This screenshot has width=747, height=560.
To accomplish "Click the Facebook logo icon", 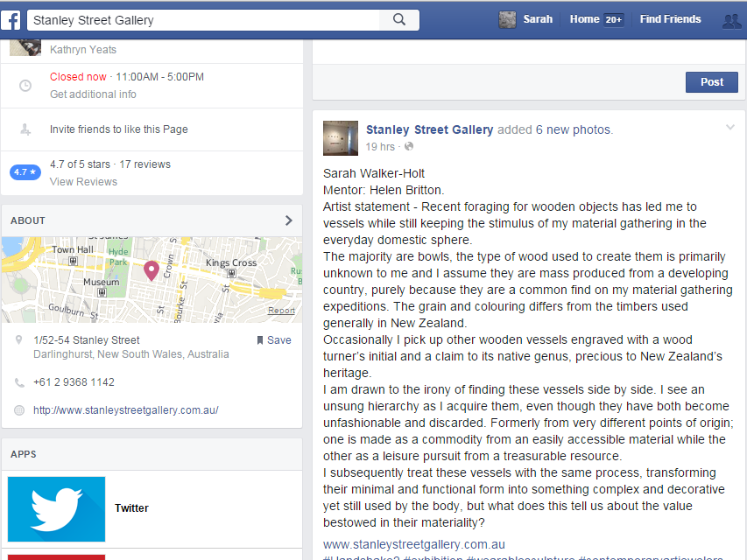I will (x=12, y=20).
